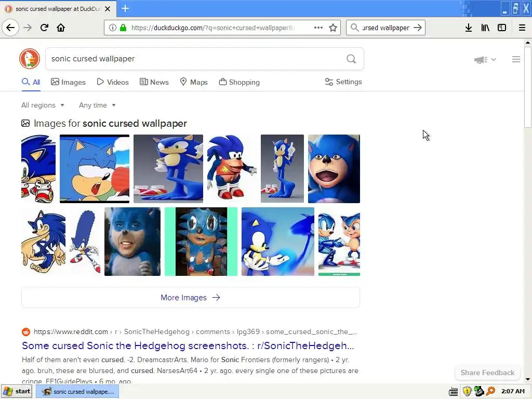Image resolution: width=532 pixels, height=399 pixels.
Task: Click the on-screen keyboard tray icon
Action: click(453, 392)
